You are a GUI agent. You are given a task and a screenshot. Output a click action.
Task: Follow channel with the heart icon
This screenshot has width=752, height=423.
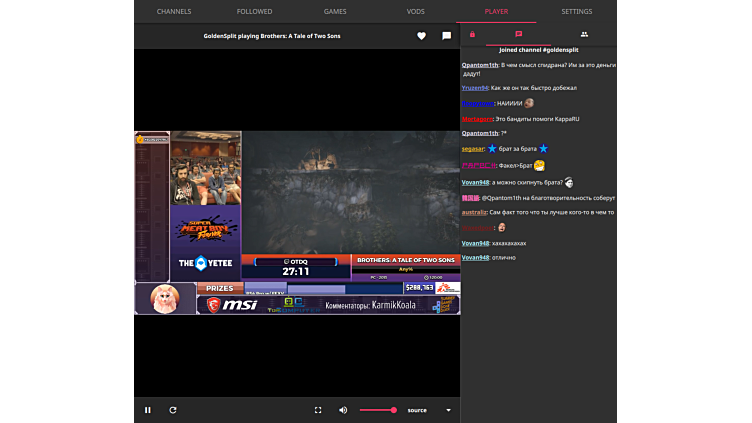420,36
